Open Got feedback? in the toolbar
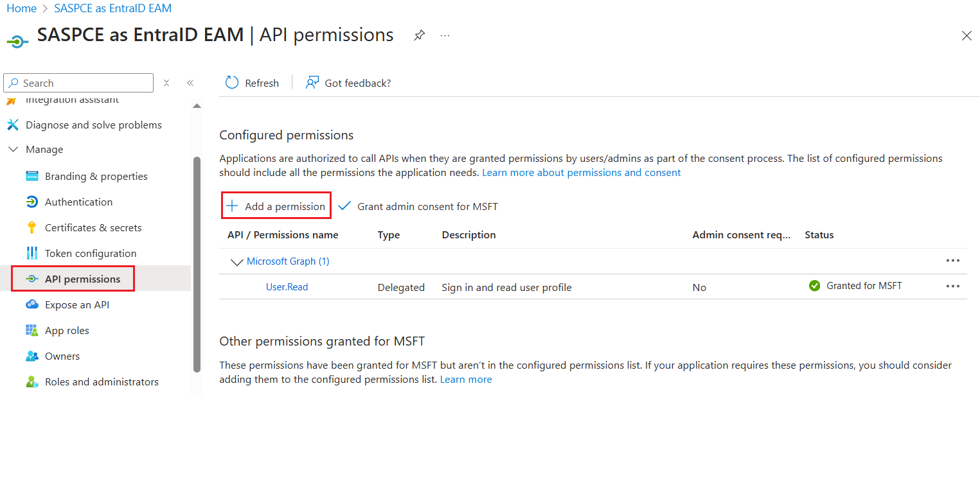The image size is (980, 501). (x=348, y=83)
